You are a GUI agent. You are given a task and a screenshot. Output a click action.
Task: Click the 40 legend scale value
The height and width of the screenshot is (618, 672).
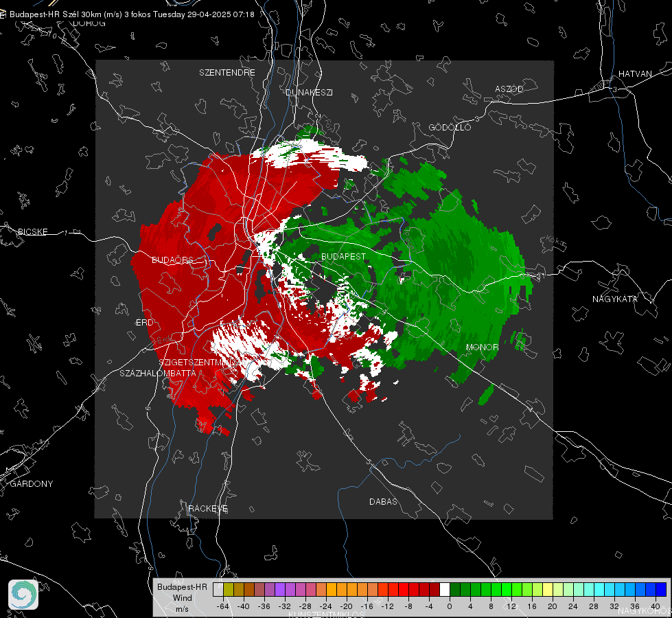click(x=656, y=606)
